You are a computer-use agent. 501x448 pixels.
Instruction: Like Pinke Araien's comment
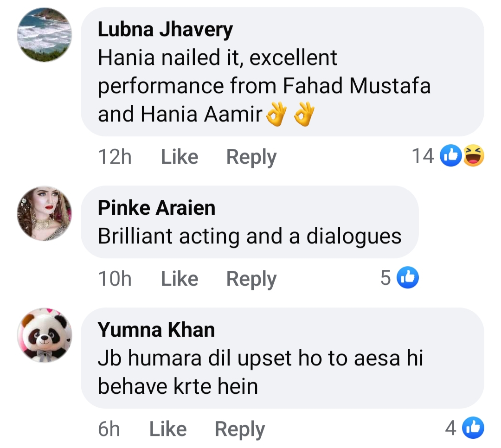(179, 279)
